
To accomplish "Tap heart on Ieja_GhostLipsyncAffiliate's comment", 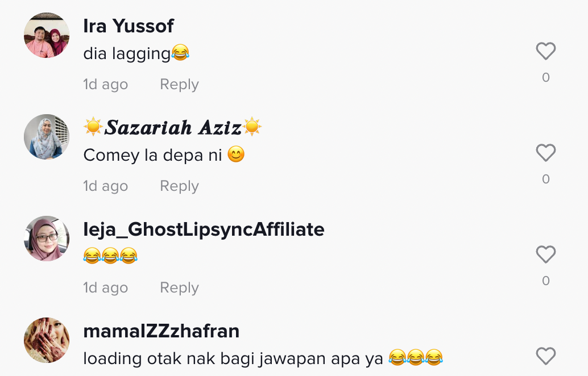I will pos(545,254).
